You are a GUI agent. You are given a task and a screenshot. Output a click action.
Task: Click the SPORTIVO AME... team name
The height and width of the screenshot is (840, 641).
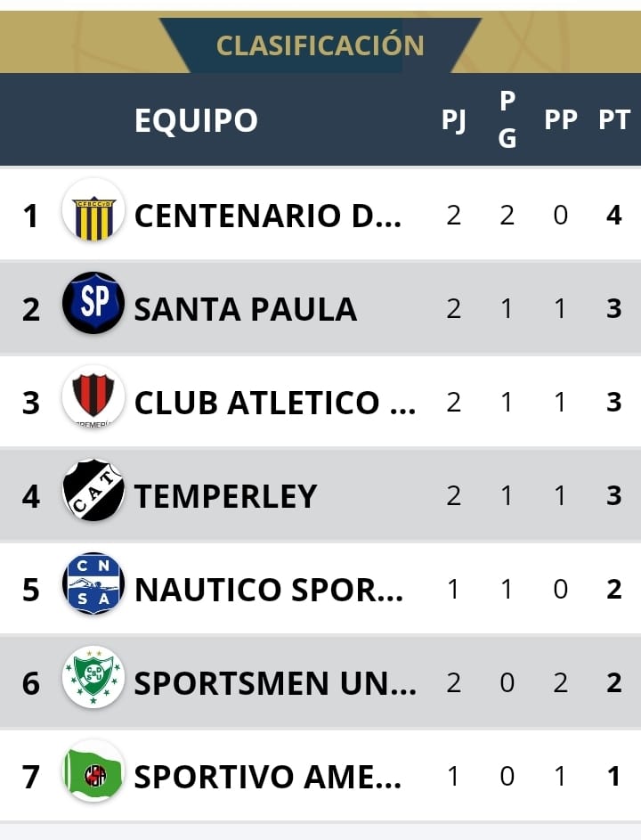click(x=268, y=776)
